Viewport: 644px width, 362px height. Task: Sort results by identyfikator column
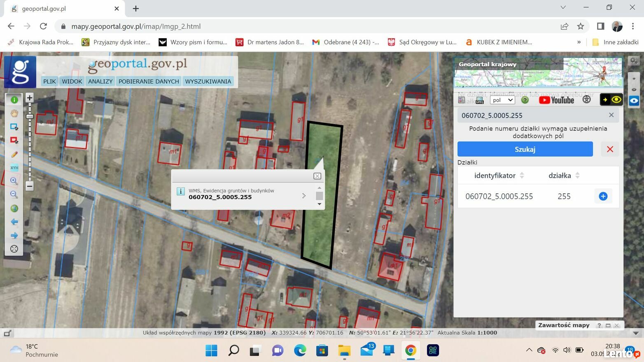(x=522, y=176)
